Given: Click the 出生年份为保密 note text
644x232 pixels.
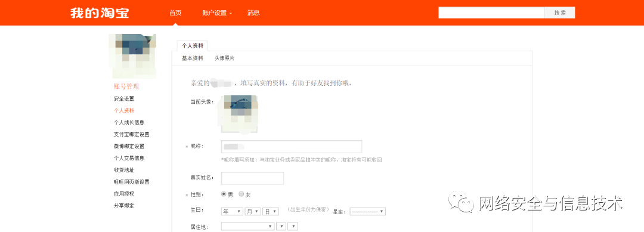Looking at the screenshot, I should click(308, 209).
